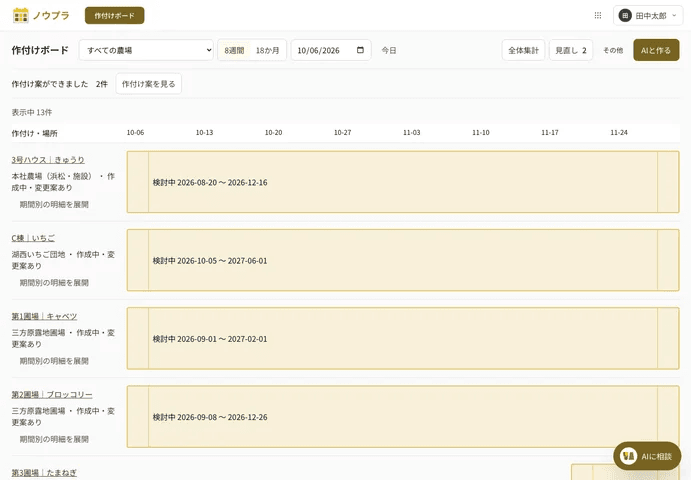Open the すべての農場 farm dropdown
This screenshot has height=480, width=691.
[x=146, y=50]
